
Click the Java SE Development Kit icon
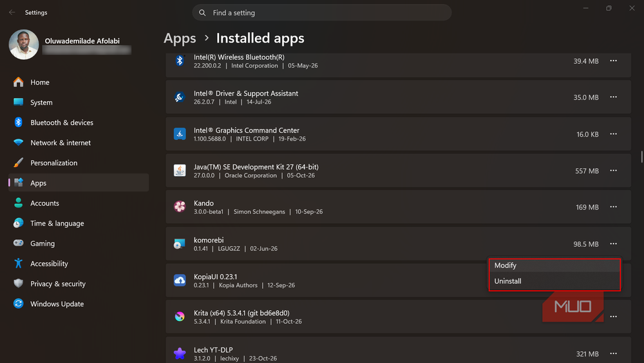[x=180, y=170]
